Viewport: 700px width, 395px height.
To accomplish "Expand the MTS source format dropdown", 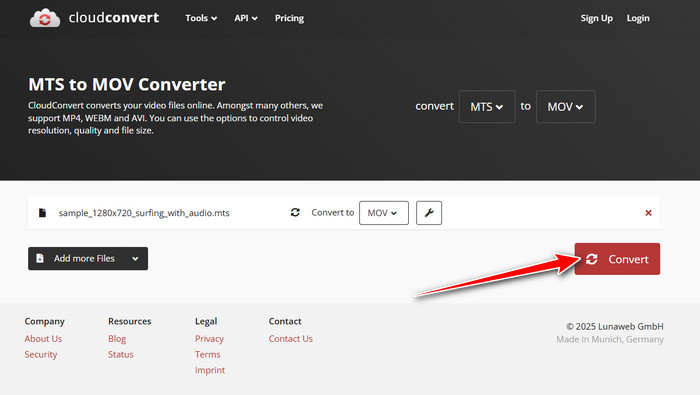I will (x=487, y=107).
